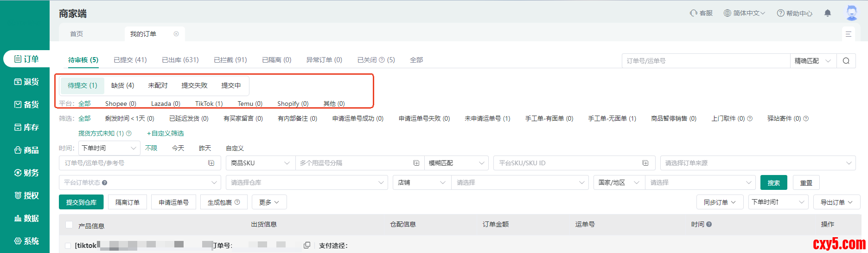Open the 店铺 dropdown

pos(422,182)
